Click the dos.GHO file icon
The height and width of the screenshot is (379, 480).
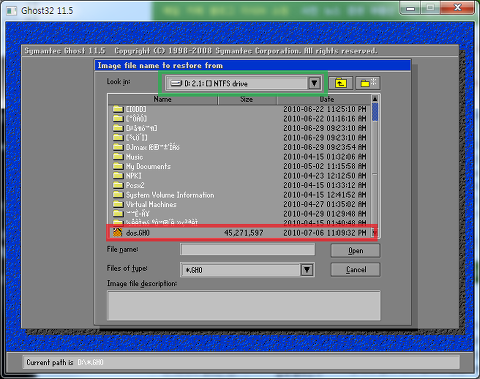point(117,232)
